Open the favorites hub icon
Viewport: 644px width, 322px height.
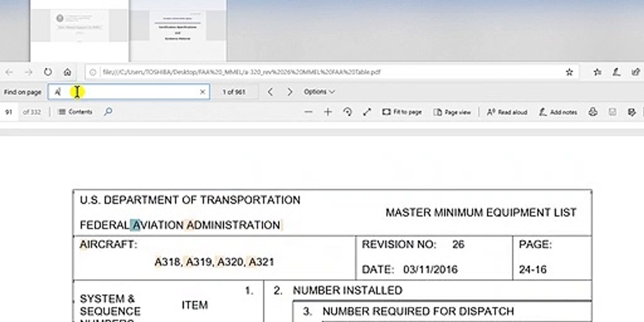point(597,72)
